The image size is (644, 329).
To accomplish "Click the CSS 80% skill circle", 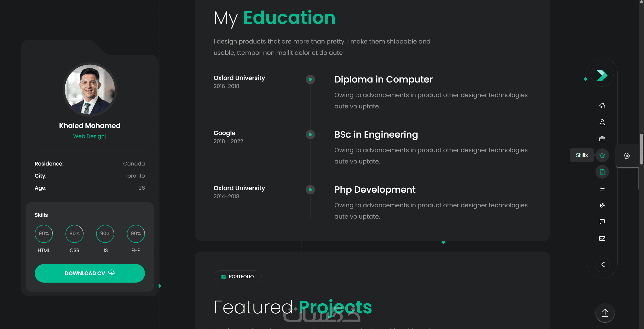I will 74,234.
